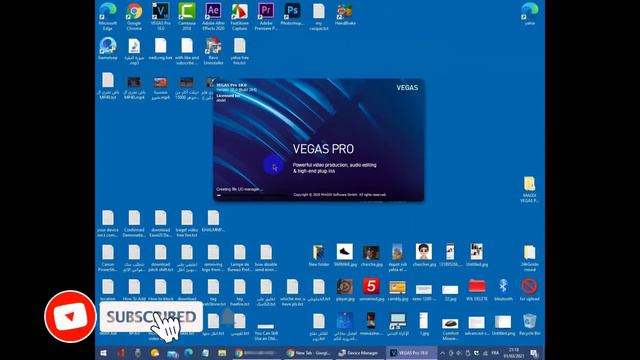Click the VEGAS logo on splash screen

click(x=407, y=88)
